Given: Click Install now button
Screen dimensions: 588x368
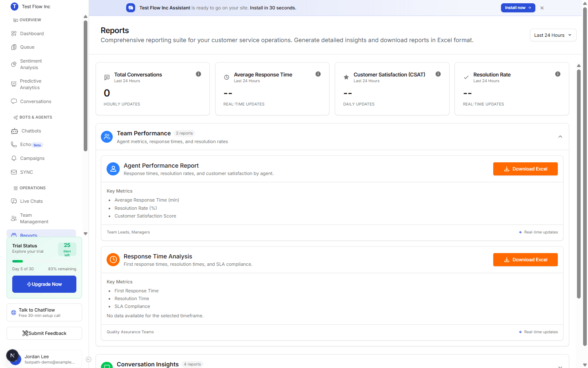Looking at the screenshot, I should [518, 8].
